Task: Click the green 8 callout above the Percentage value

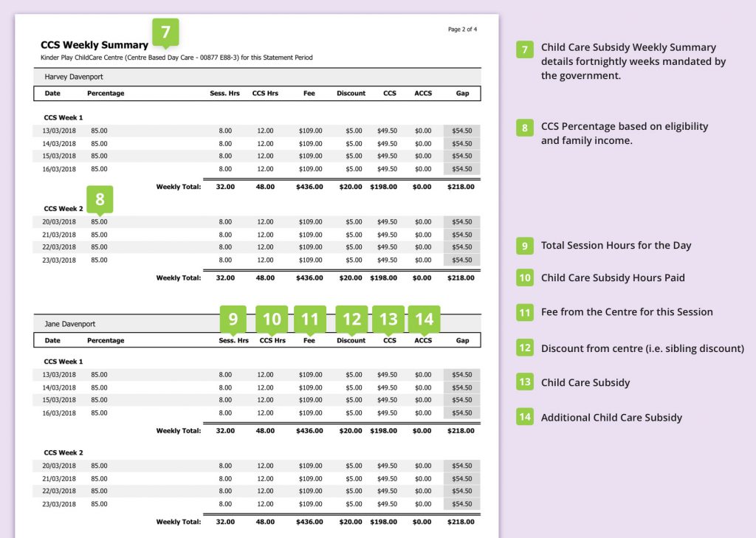Action: 100,199
